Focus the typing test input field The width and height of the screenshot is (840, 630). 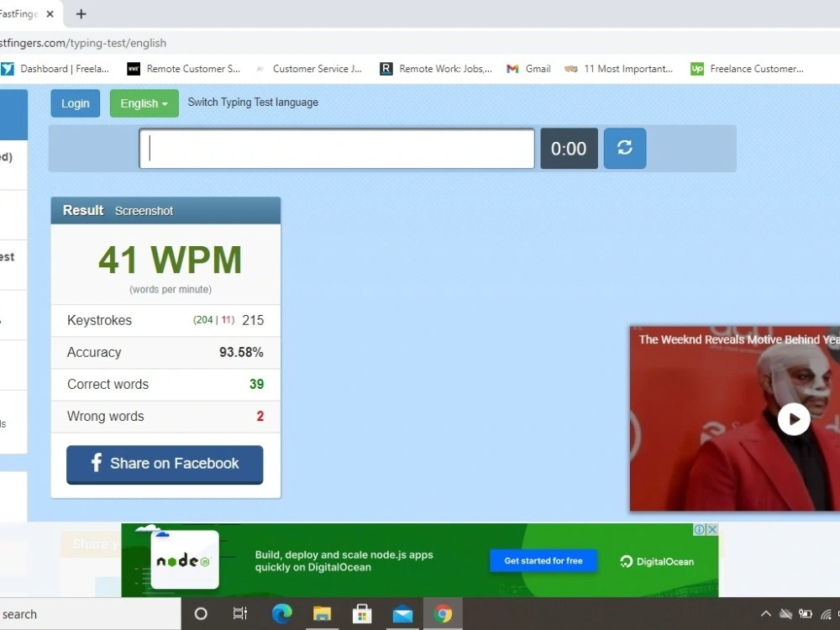(x=337, y=149)
